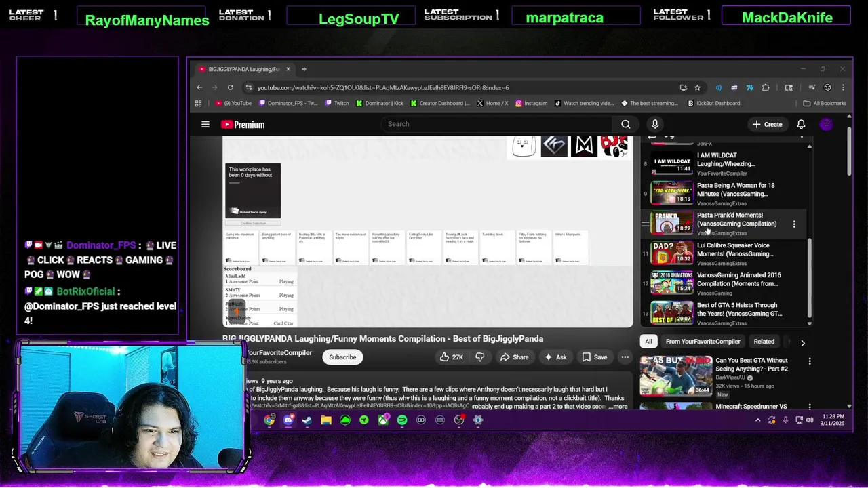Open Chrome extensions puzzle icon
The image size is (868, 488).
click(x=766, y=87)
